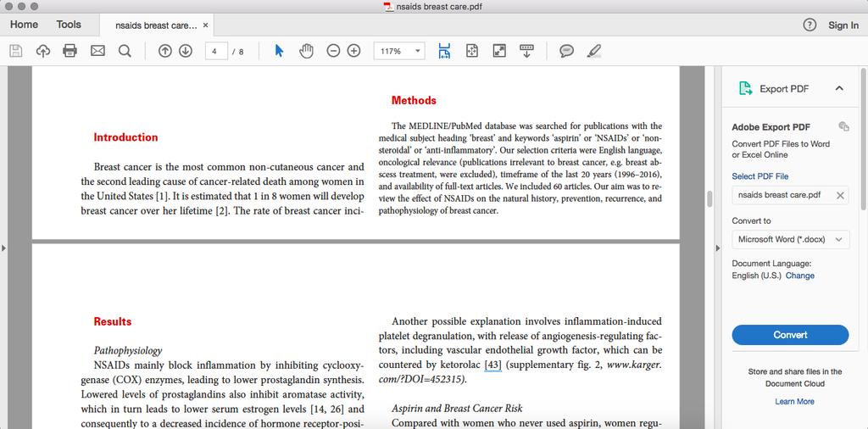Click the Methods heading

[x=414, y=100]
